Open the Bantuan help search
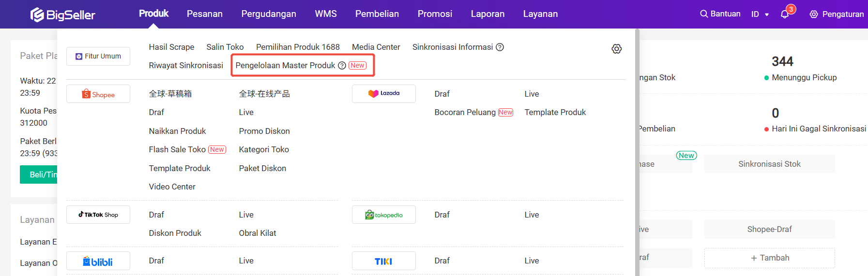Viewport: 868px width, 276px height. [720, 14]
